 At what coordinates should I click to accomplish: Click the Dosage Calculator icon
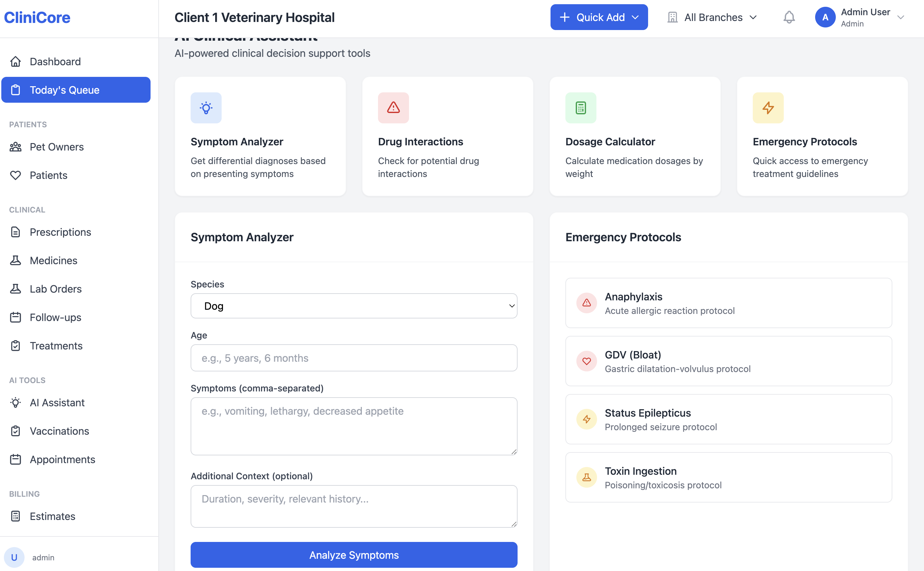click(x=581, y=108)
